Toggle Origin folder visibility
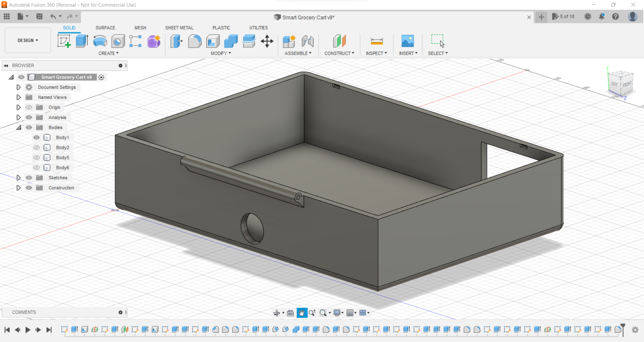 pos(29,107)
